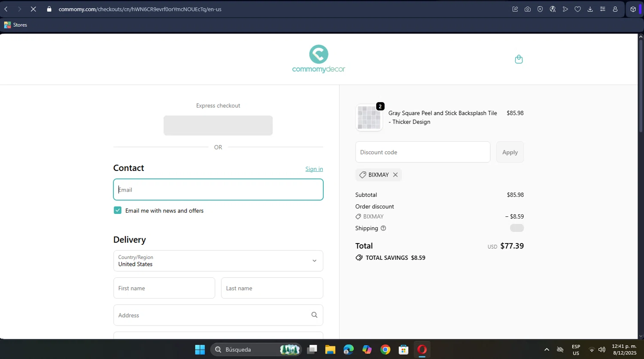
Task: Uncheck Email me with news and offers
Action: pyautogui.click(x=118, y=210)
